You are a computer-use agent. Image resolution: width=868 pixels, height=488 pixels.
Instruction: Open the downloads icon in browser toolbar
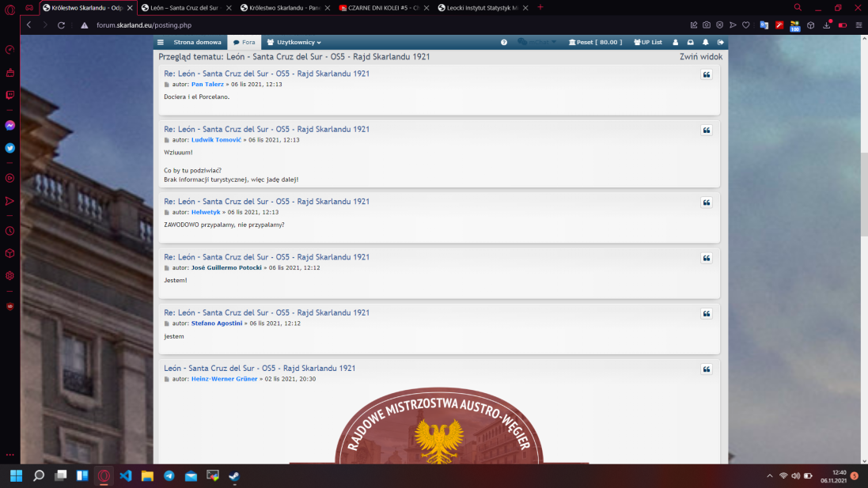(827, 25)
